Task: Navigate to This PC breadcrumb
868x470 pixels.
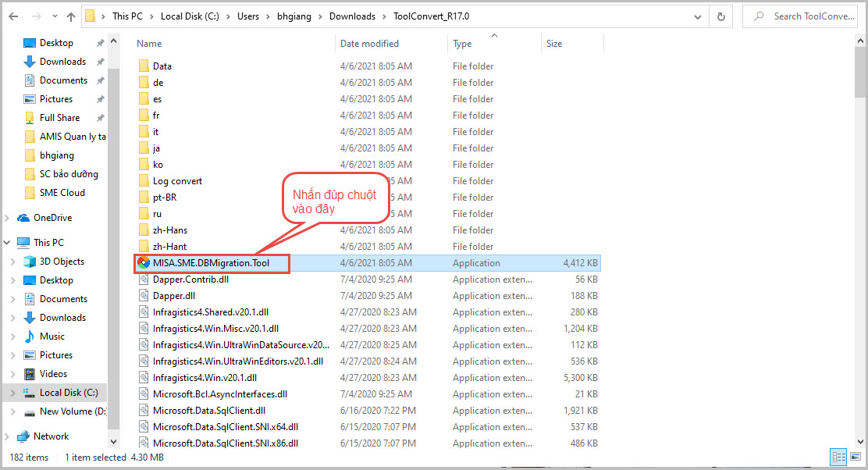Action: [127, 16]
